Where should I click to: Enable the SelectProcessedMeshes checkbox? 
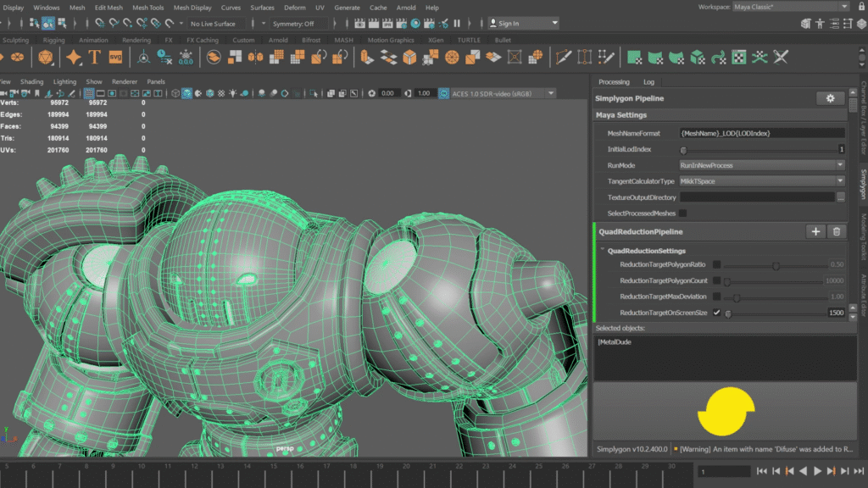click(x=682, y=213)
